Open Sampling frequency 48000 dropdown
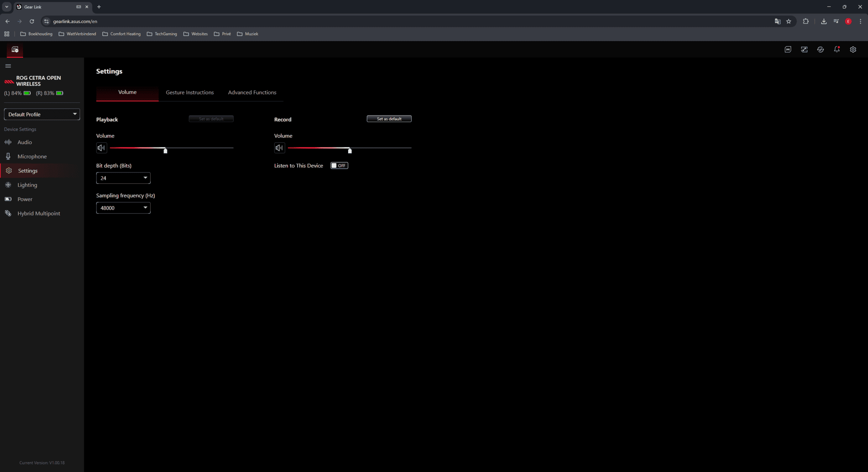The width and height of the screenshot is (868, 472). [123, 208]
